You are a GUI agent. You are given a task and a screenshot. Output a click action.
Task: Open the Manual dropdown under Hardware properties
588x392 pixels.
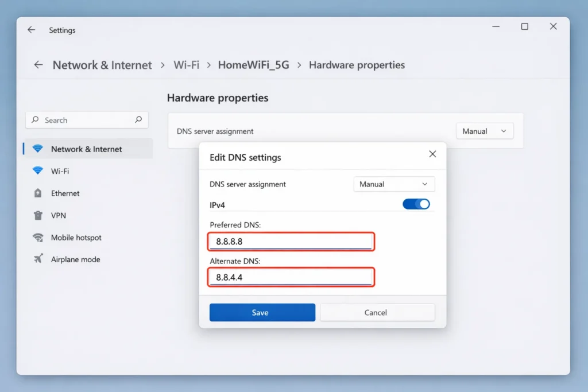point(484,131)
